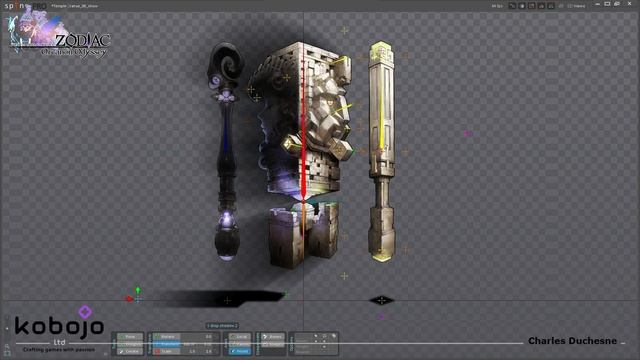This screenshot has height=360, width=640.
Task: Click the green Y-axis translate arrow
Action: (138, 291)
